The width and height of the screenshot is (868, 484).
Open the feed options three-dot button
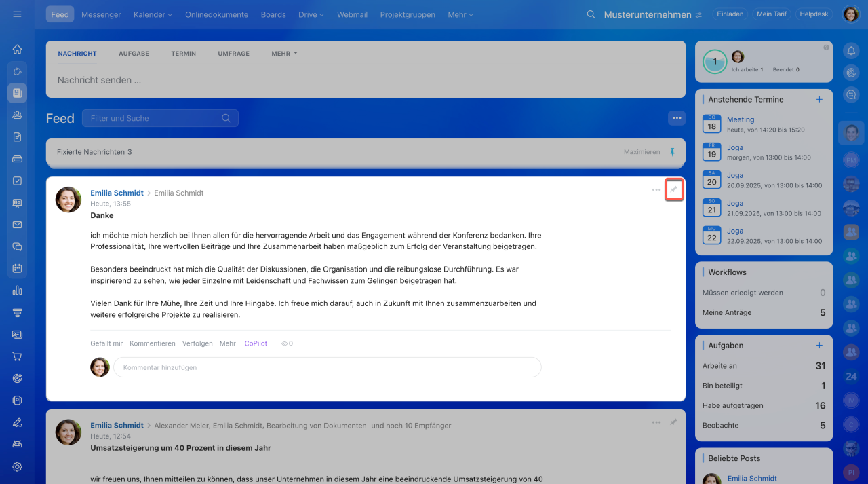coord(676,118)
